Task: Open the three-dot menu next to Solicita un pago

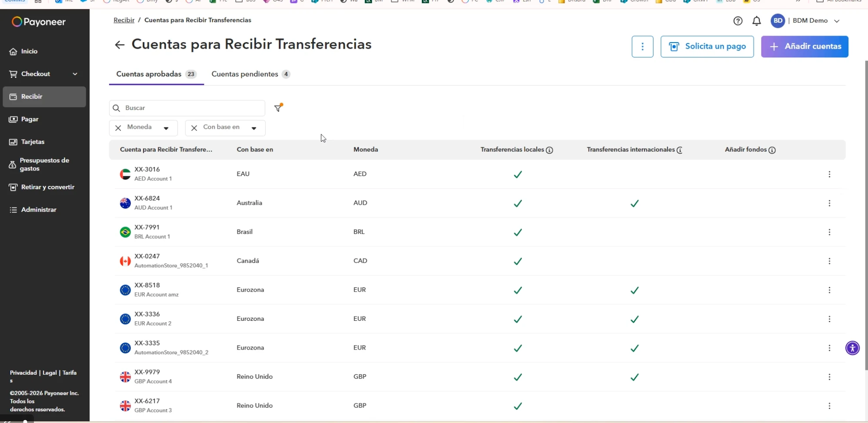Action: coord(642,47)
